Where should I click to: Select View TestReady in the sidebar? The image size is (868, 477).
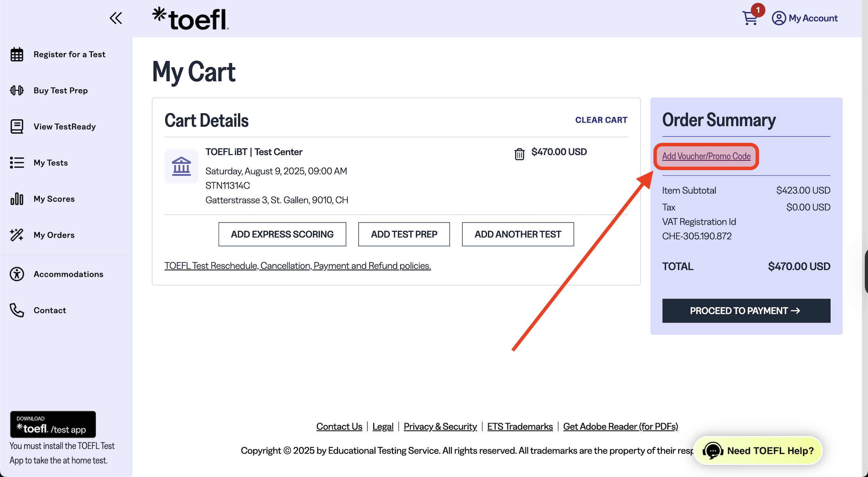click(x=64, y=126)
